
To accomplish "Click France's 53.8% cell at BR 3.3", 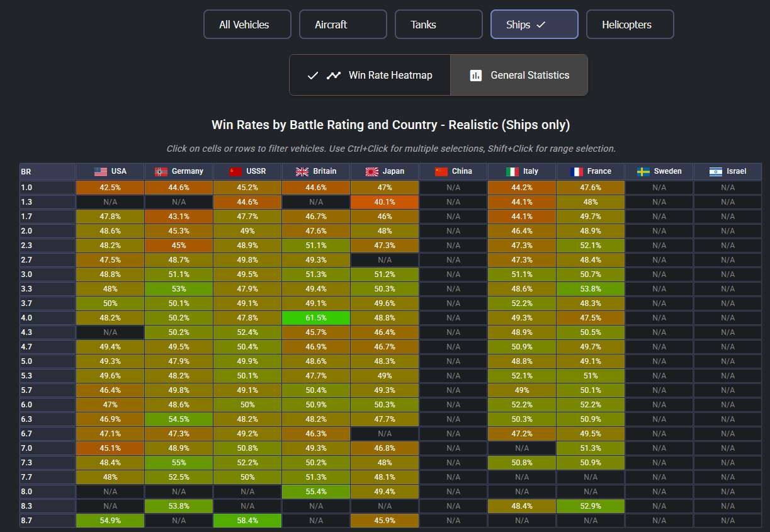I will pyautogui.click(x=591, y=288).
